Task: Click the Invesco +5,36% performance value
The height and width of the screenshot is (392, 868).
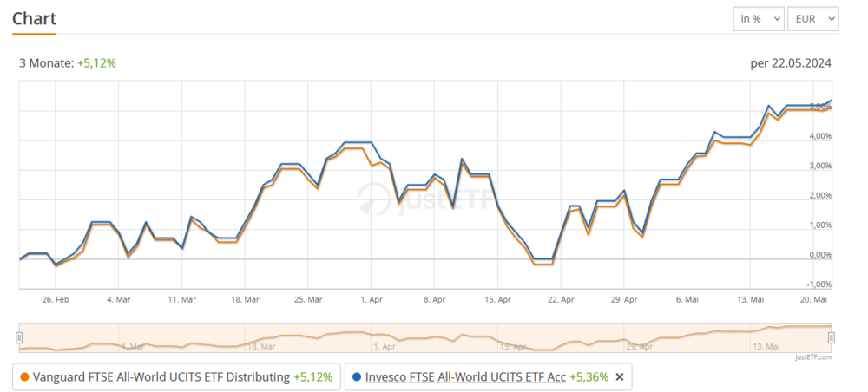Action: click(x=590, y=377)
